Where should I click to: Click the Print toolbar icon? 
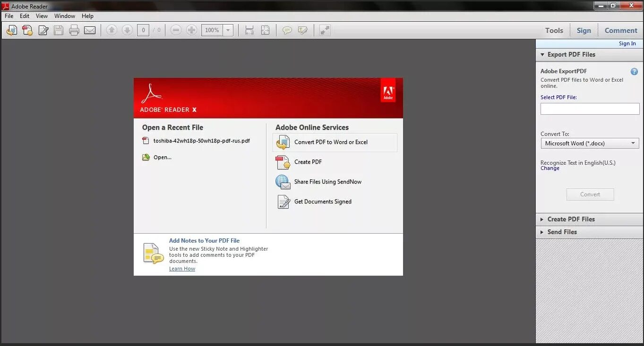pos(74,30)
